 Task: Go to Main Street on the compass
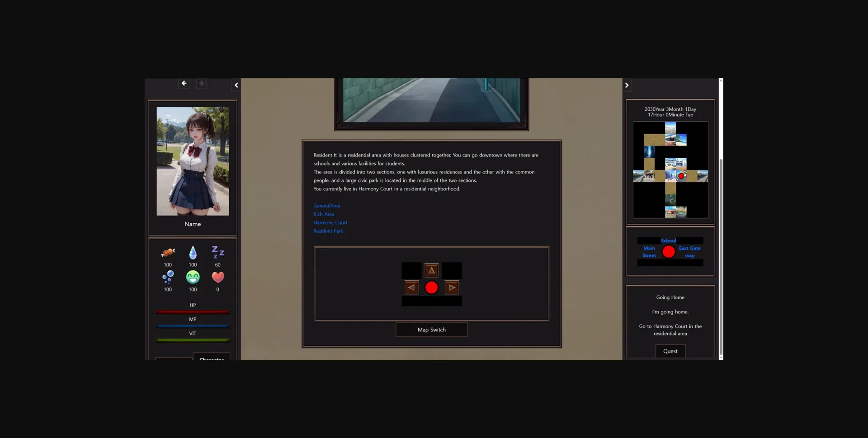pos(649,252)
